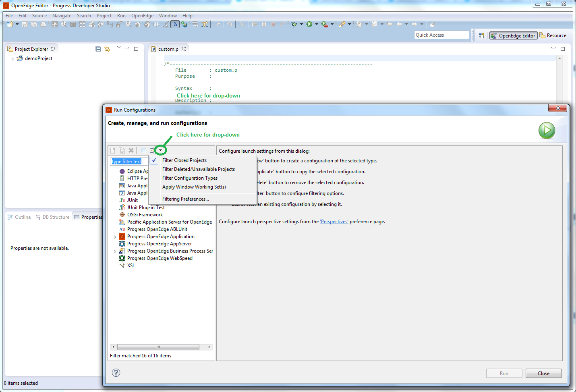Image resolution: width=576 pixels, height=392 pixels.
Task: Select Progress OpenEdge WebSpeed configuration type
Action: pos(160,258)
